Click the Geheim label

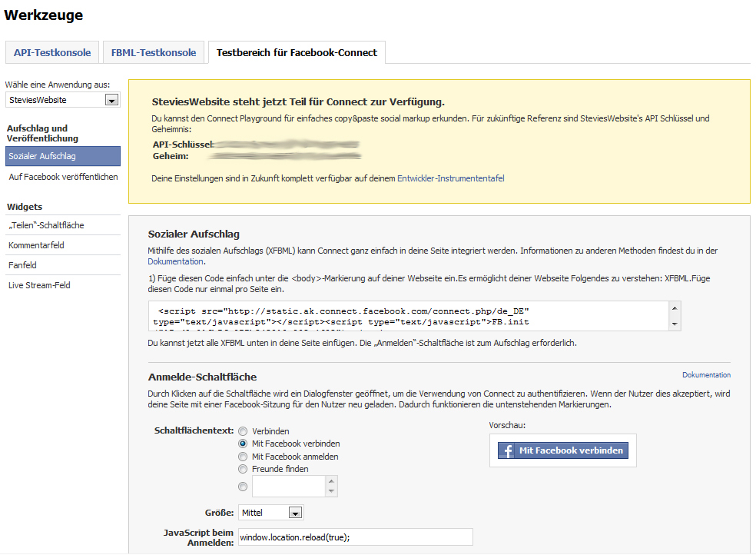pos(171,156)
